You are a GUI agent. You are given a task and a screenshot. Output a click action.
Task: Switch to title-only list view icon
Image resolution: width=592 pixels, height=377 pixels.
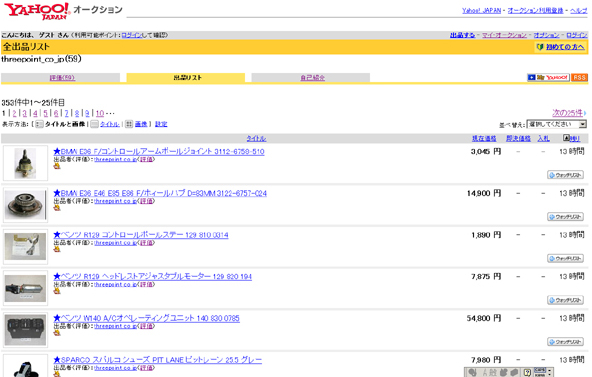[x=94, y=124]
